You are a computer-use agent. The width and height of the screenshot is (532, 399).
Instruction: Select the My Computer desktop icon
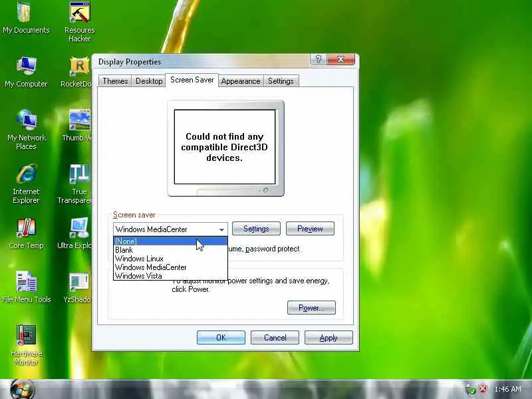(26, 72)
